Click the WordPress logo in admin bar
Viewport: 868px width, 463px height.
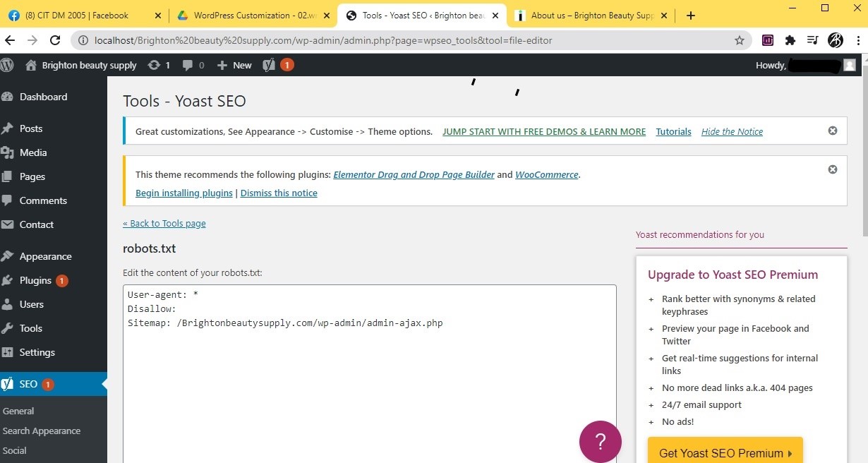(8, 65)
